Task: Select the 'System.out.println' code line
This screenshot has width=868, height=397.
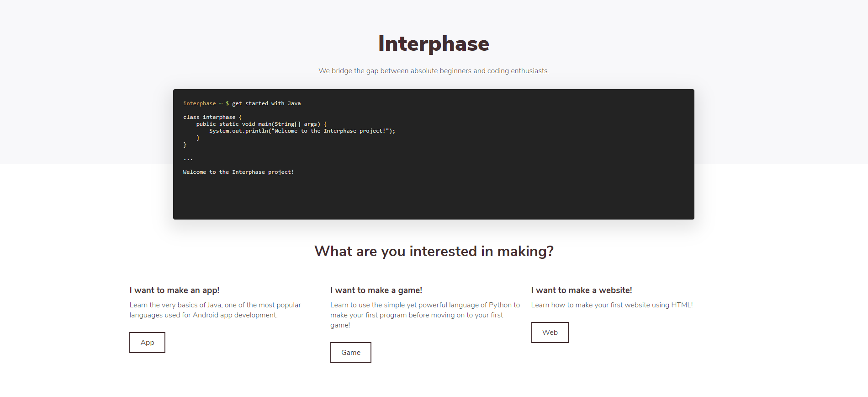Action: [x=302, y=130]
